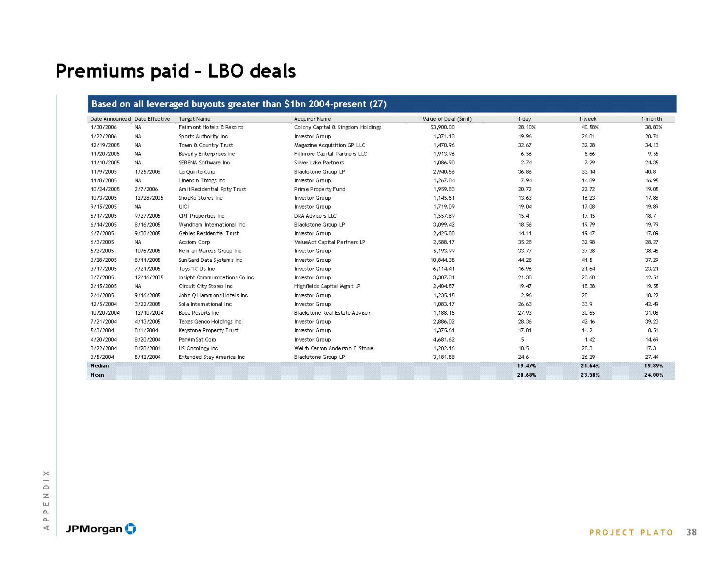The height and width of the screenshot is (562, 728).
Task: Select 'Keystone Property Trust' target
Action: tap(209, 330)
